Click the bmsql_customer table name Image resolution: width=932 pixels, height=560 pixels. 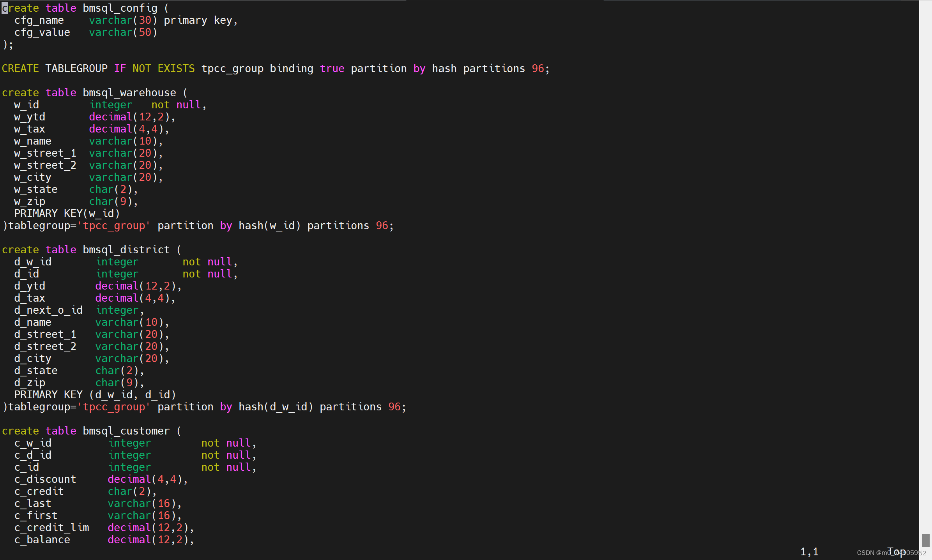[x=126, y=431]
